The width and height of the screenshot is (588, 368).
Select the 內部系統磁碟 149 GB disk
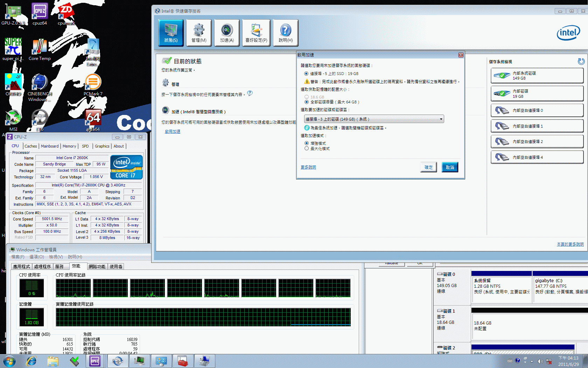(537, 75)
